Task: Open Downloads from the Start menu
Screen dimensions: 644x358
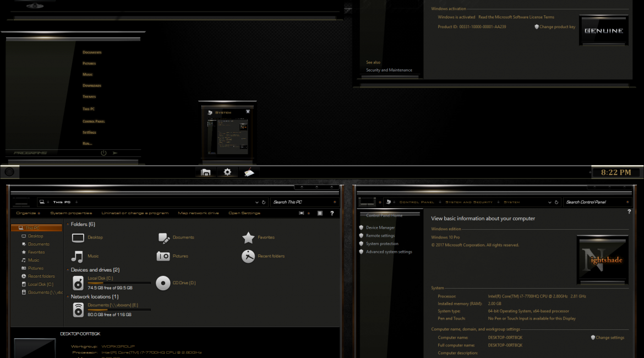Action: 92,86
